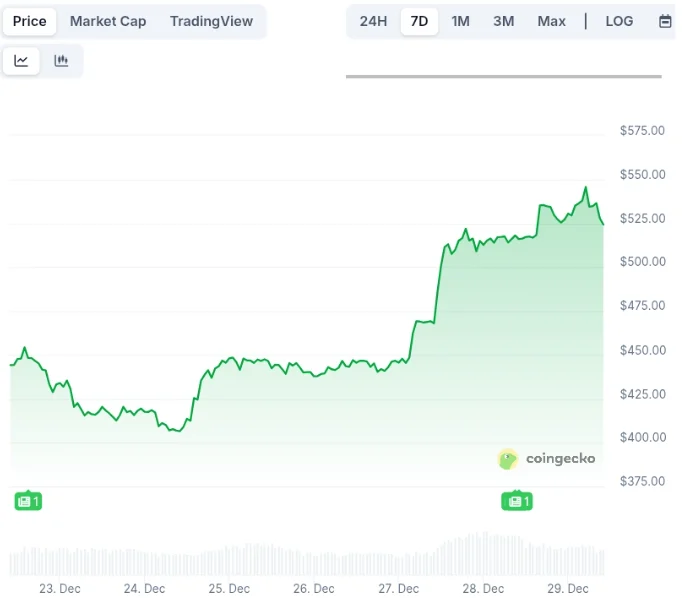This screenshot has width=682, height=598.
Task: Click the 26. Dec date label
Action: [314, 588]
